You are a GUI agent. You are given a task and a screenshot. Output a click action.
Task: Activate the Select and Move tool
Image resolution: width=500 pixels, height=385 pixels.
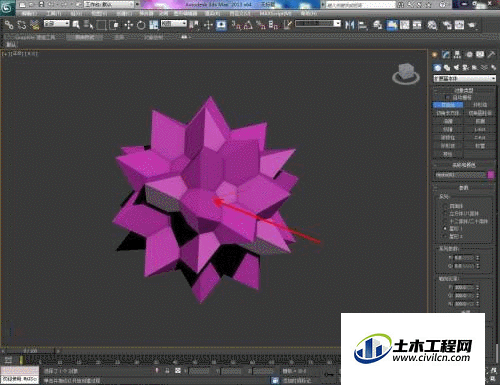click(x=129, y=25)
